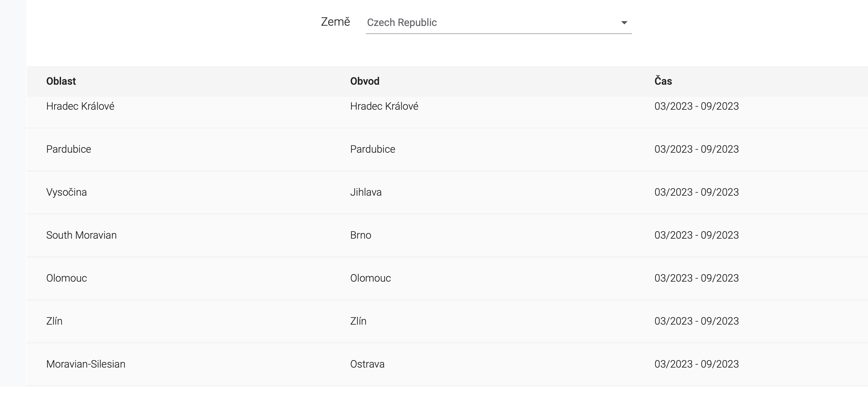Open the Jihlava obvod entry
Screen dimensions: 868x408
coord(366,192)
